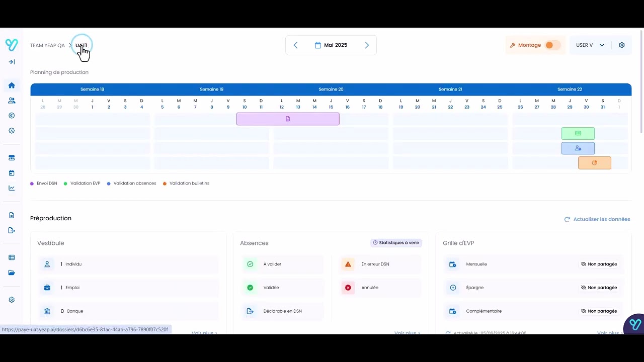The height and width of the screenshot is (362, 644).
Task: Click the En erreur DSN row
Action: (x=380, y=264)
